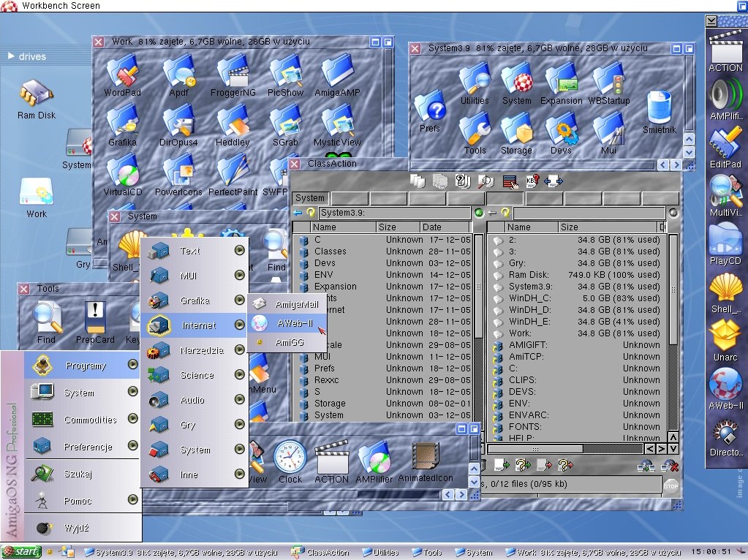Viewport: 748px width, 560px height.
Task: Open MysticView drawer in Work window
Action: pyautogui.click(x=337, y=126)
